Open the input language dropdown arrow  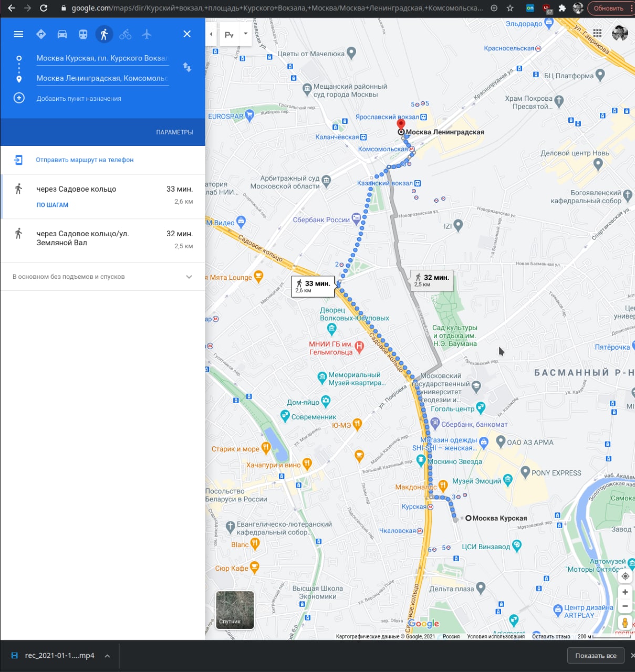pyautogui.click(x=245, y=34)
